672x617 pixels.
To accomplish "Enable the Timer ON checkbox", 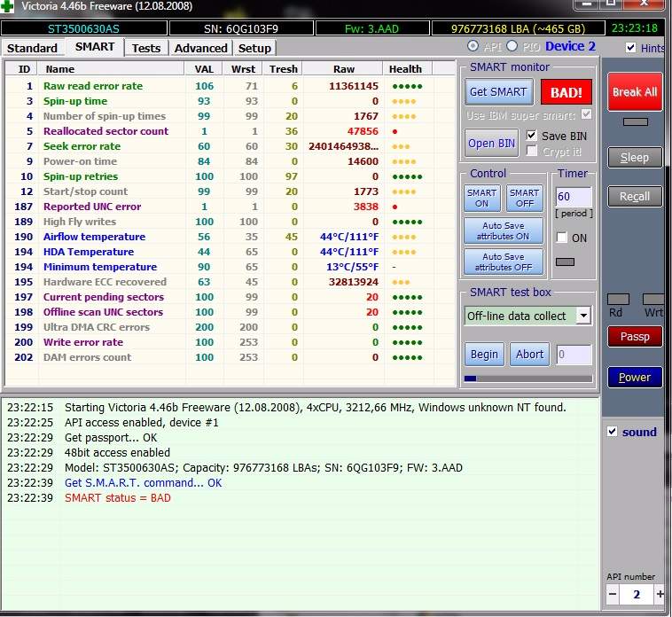I will 561,238.
